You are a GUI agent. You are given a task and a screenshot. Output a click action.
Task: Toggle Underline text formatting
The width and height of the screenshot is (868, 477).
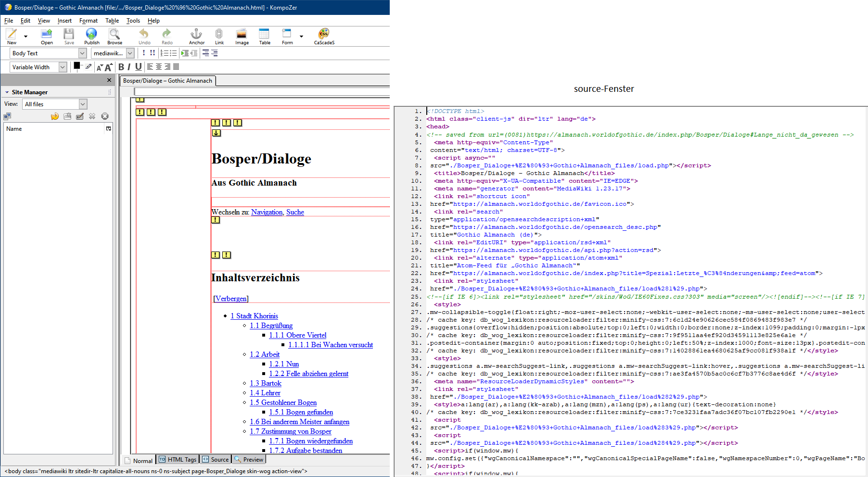[139, 67]
